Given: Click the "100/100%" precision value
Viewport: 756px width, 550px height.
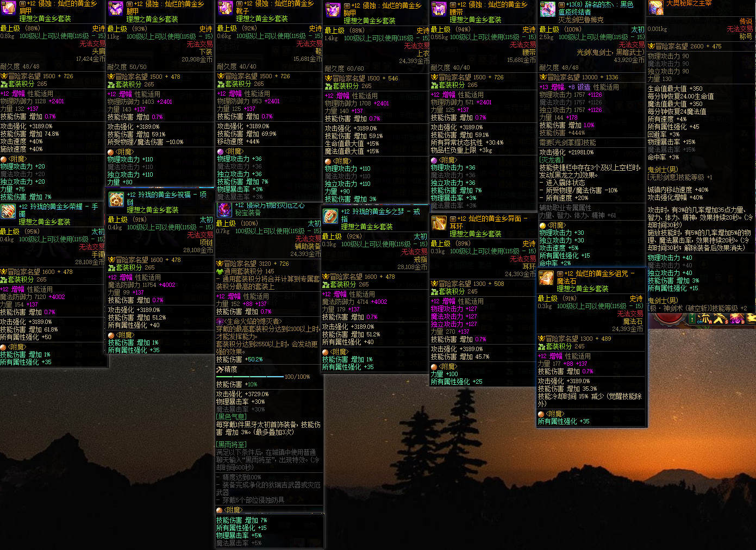Looking at the screenshot, I should point(297,377).
